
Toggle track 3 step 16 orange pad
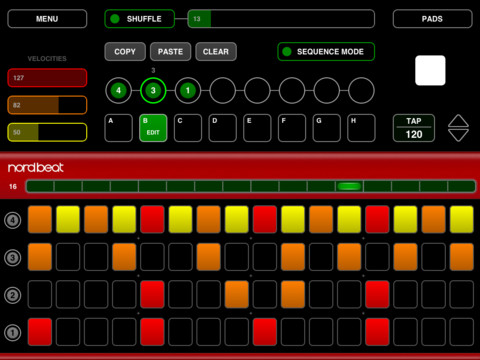(x=462, y=257)
